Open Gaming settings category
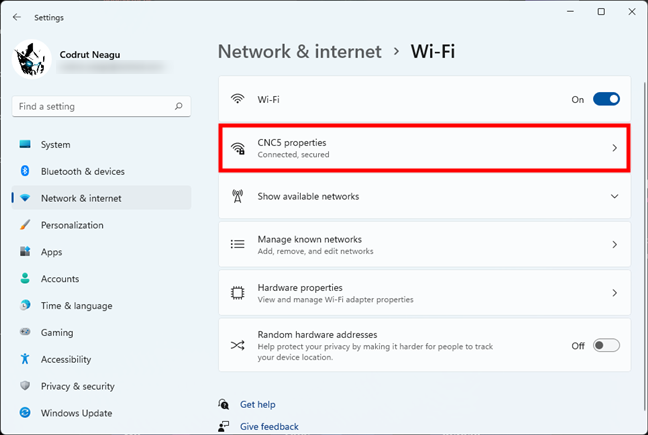Screen dimensions: 648x435 point(101,333)
